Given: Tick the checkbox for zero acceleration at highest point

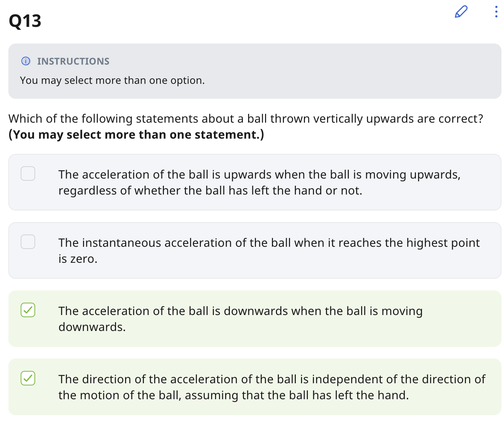Looking at the screenshot, I should 28,242.
